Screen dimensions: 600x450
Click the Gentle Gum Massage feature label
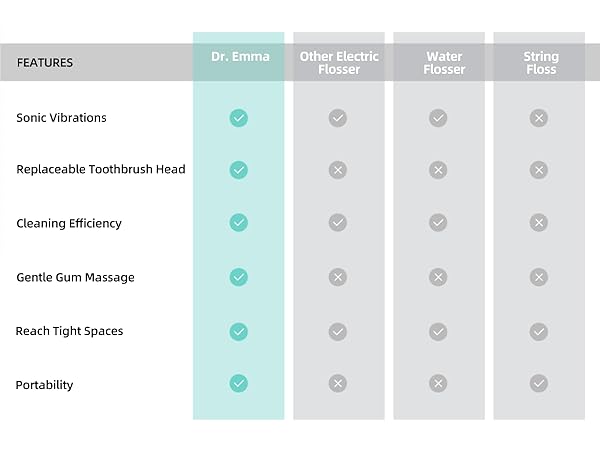point(75,277)
